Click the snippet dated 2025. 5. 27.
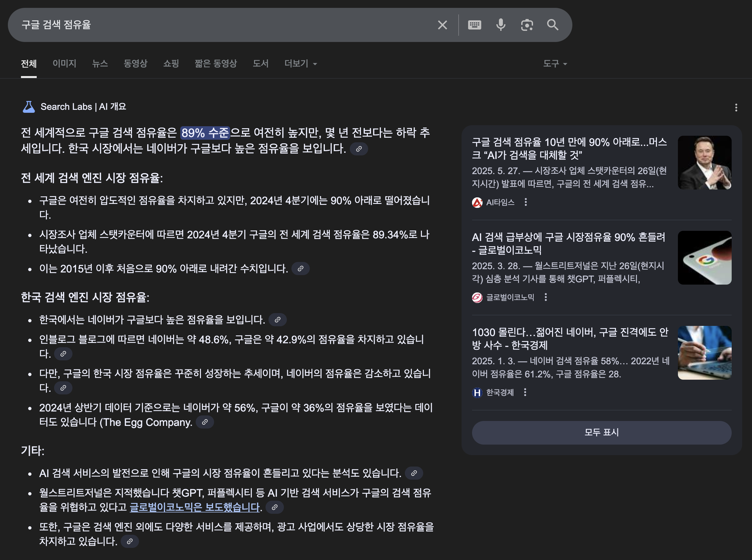 pyautogui.click(x=569, y=177)
